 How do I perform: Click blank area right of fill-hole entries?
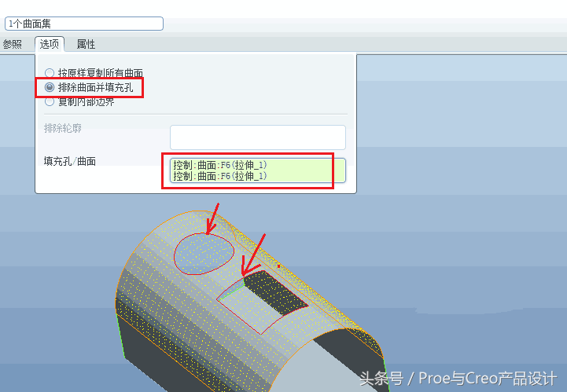tap(306, 170)
